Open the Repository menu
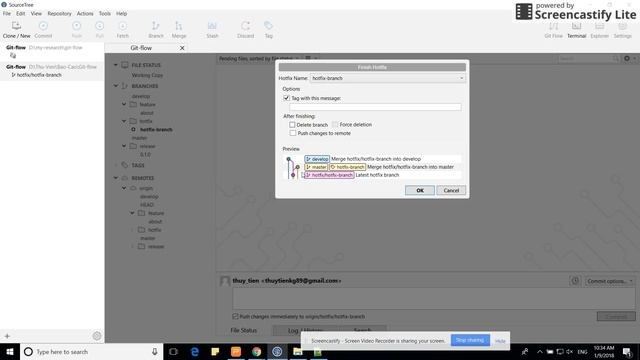640x360 pixels. coord(59,13)
